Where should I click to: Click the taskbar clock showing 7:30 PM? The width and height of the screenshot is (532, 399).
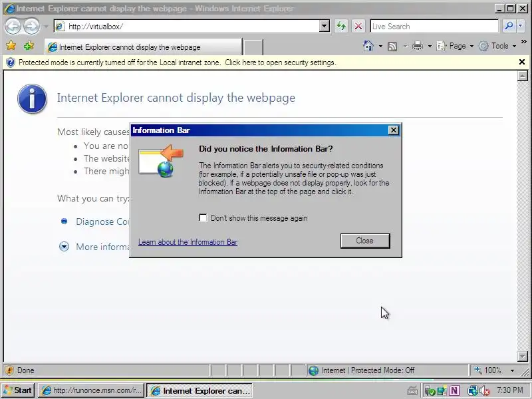[x=510, y=390]
